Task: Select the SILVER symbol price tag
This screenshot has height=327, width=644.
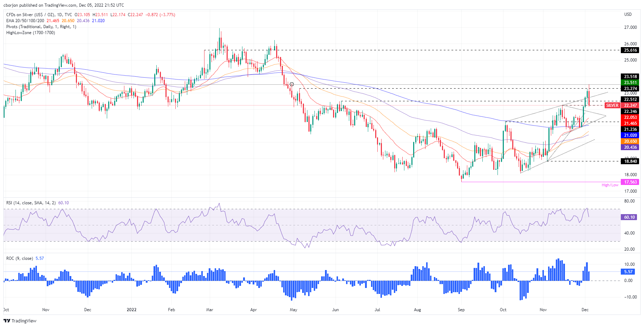Action: pyautogui.click(x=612, y=105)
